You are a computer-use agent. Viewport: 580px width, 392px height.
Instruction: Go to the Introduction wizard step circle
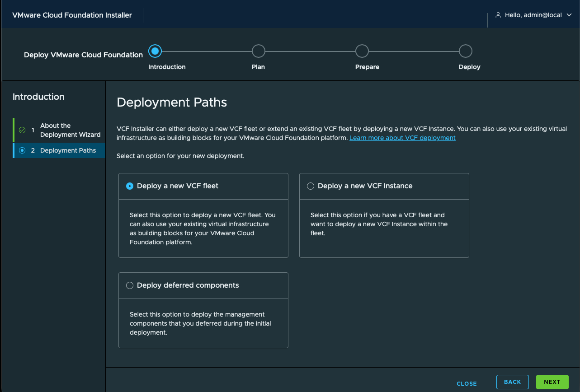155,51
